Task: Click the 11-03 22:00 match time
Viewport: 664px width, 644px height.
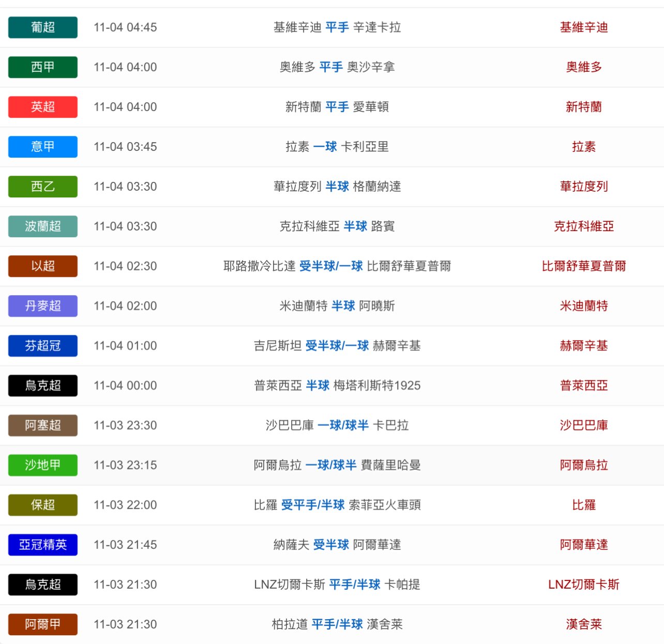Action: 125,505
